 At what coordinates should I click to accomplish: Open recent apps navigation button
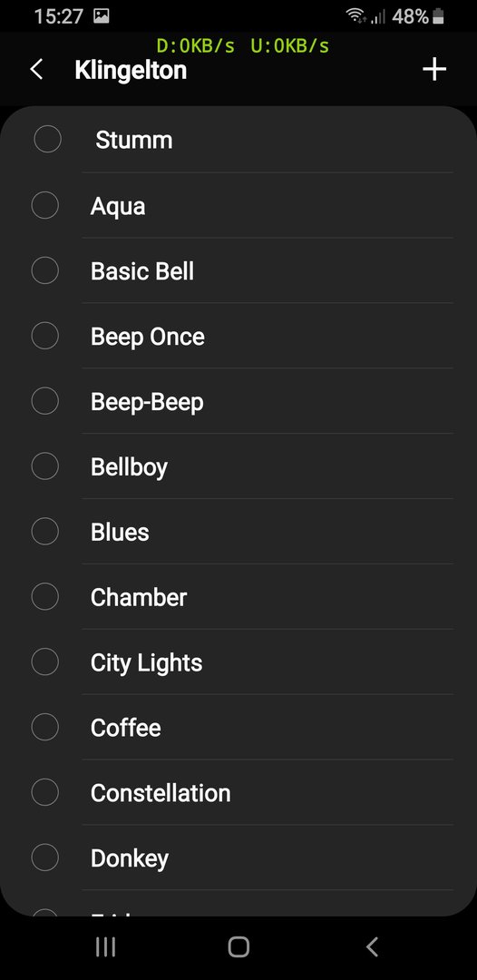pyautogui.click(x=105, y=947)
